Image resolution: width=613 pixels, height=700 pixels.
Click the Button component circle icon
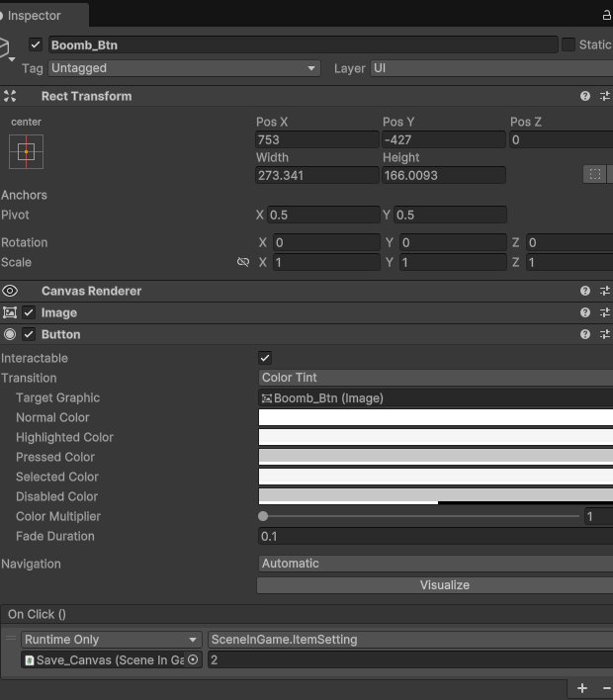point(10,334)
